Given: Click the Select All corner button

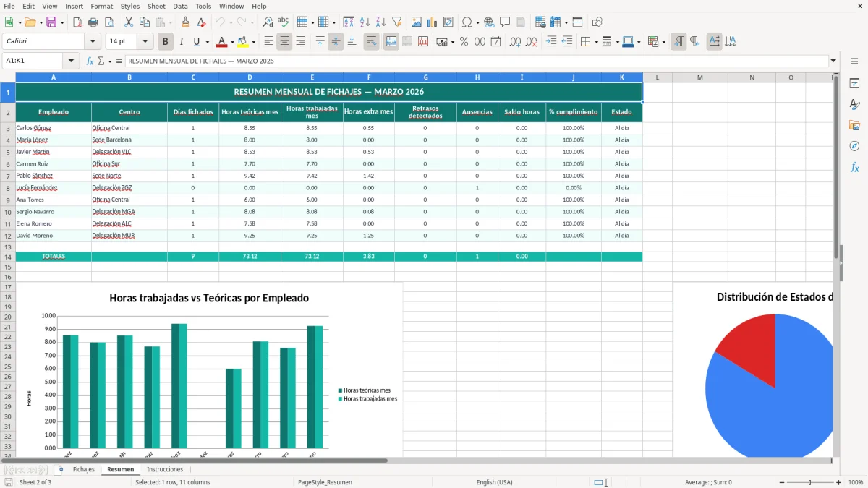Looking at the screenshot, I should click(x=8, y=77).
